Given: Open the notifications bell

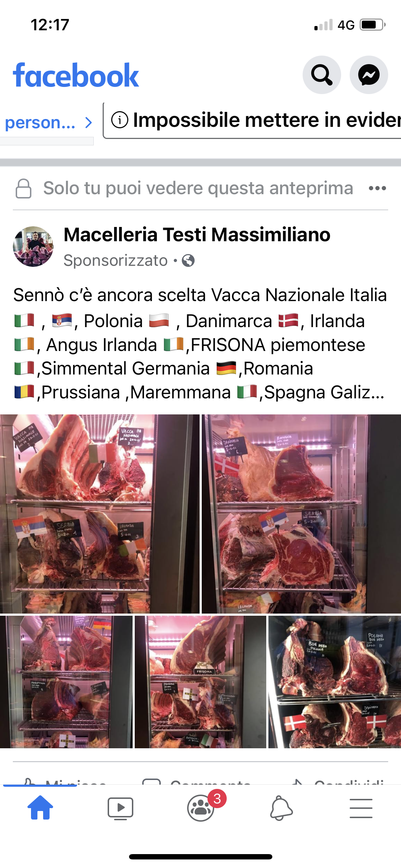Looking at the screenshot, I should [x=281, y=808].
